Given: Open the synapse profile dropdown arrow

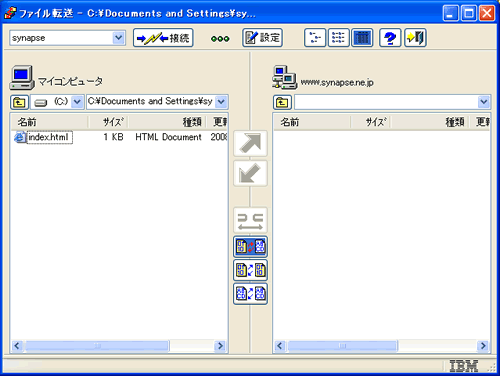Looking at the screenshot, I should (x=118, y=38).
